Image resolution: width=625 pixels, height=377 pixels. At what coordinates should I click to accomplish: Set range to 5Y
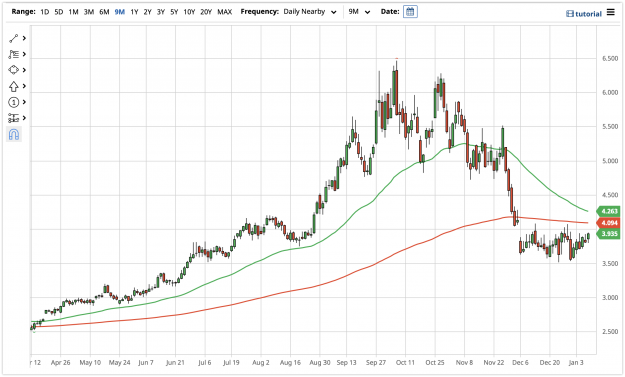pos(174,12)
